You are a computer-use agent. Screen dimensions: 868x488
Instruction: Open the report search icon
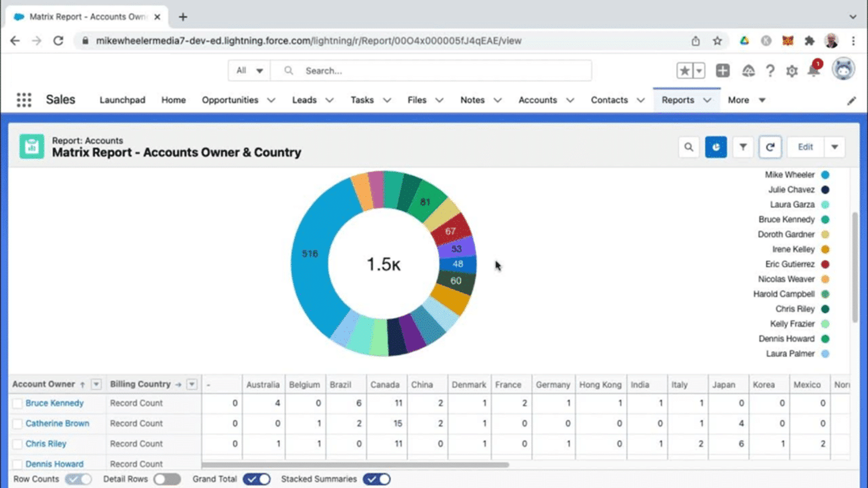[x=688, y=147]
